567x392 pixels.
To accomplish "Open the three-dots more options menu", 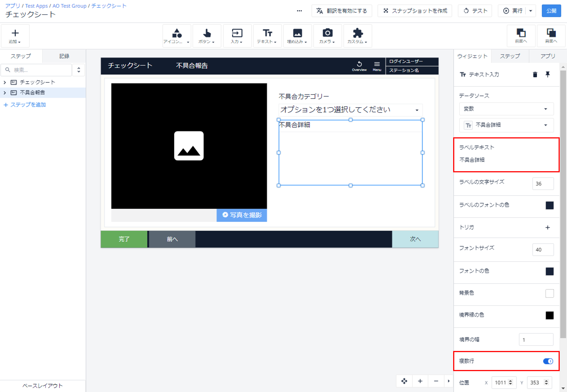I will click(x=299, y=11).
